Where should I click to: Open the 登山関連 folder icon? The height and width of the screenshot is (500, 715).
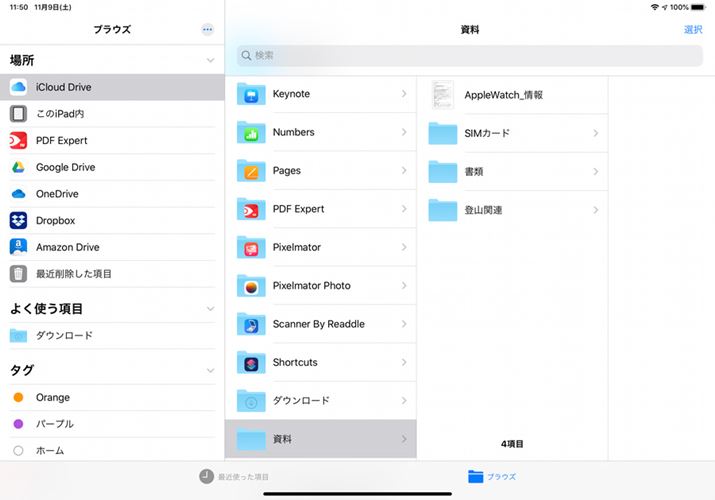click(443, 210)
